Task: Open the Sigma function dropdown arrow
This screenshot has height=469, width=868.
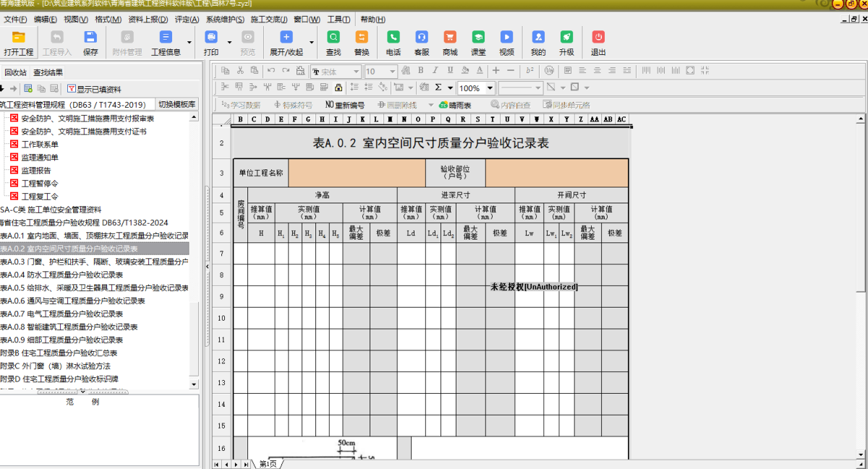Action: click(450, 88)
